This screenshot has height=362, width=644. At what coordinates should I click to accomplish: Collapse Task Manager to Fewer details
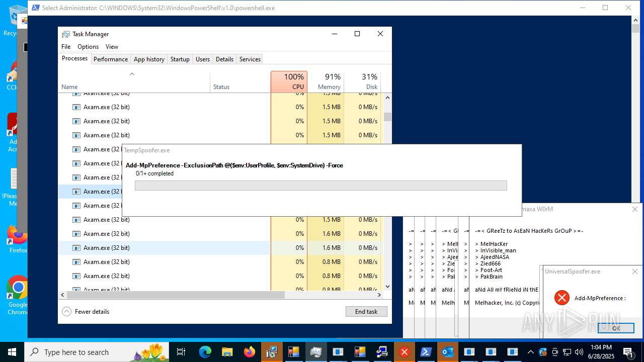coord(86,312)
